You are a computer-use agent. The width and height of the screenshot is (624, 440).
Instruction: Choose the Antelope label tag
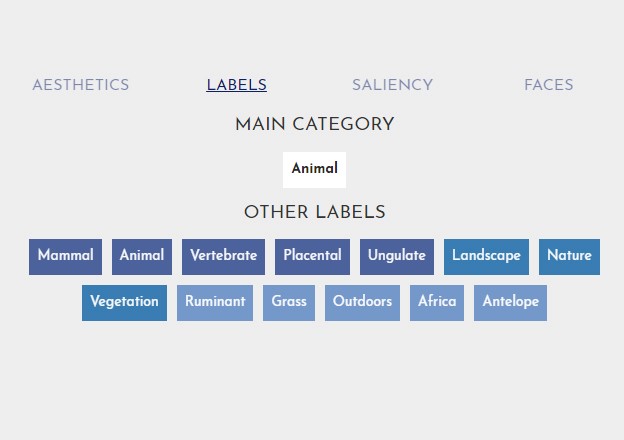[x=510, y=302]
